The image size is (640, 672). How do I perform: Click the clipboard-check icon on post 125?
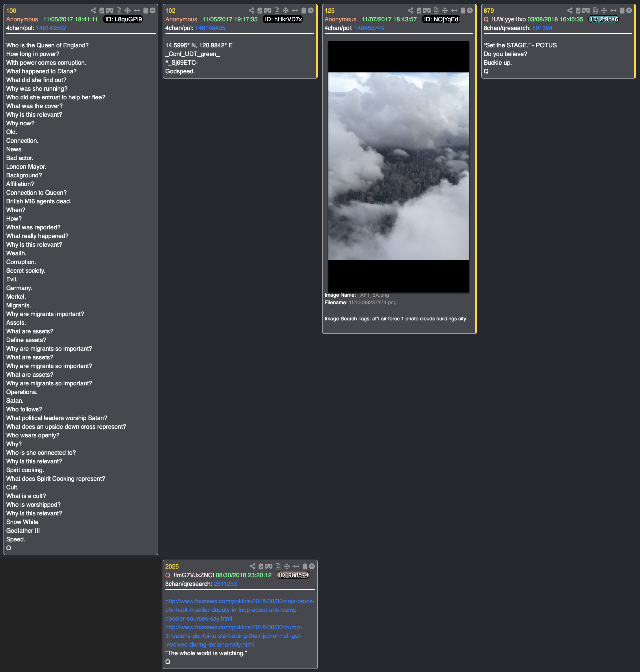pyautogui.click(x=419, y=11)
